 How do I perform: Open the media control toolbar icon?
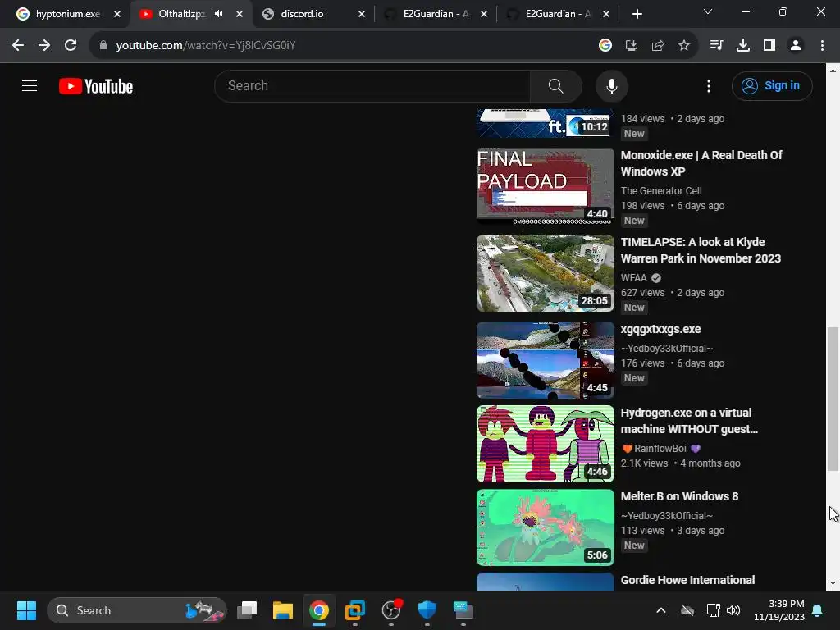tap(716, 46)
